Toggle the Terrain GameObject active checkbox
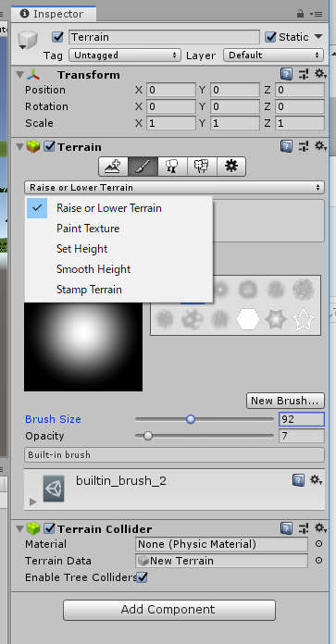Image resolution: width=336 pixels, height=644 pixels. point(58,37)
